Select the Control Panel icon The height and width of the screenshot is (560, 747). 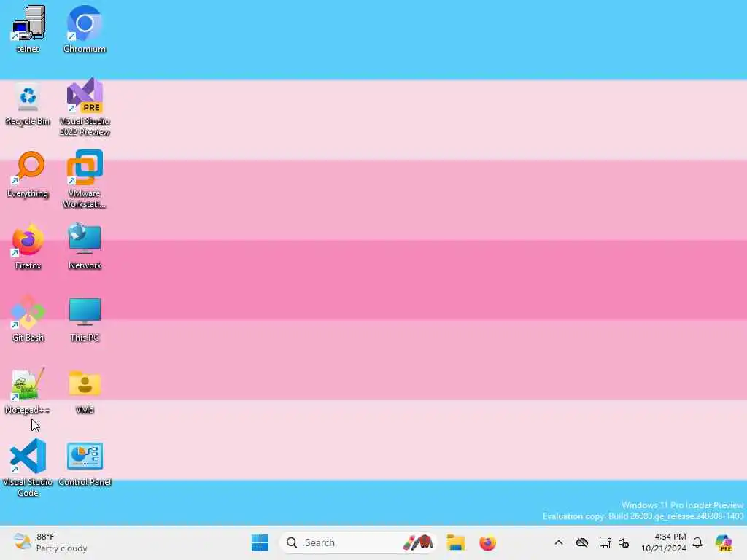(x=85, y=464)
